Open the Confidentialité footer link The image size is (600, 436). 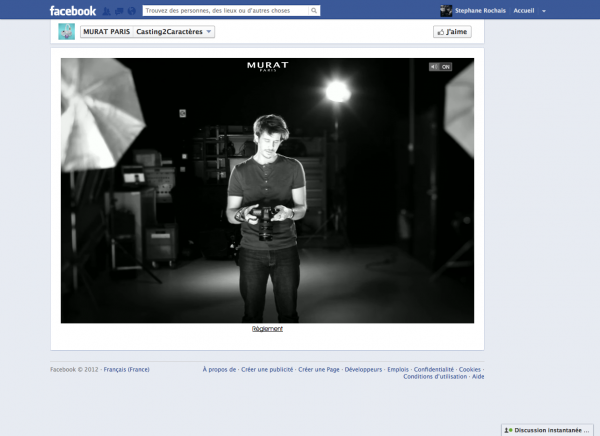433,369
